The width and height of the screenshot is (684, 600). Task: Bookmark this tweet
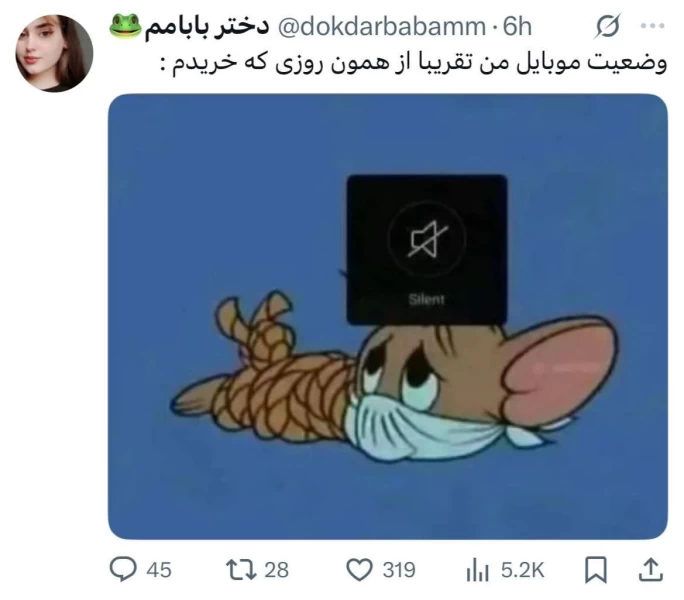point(595,569)
